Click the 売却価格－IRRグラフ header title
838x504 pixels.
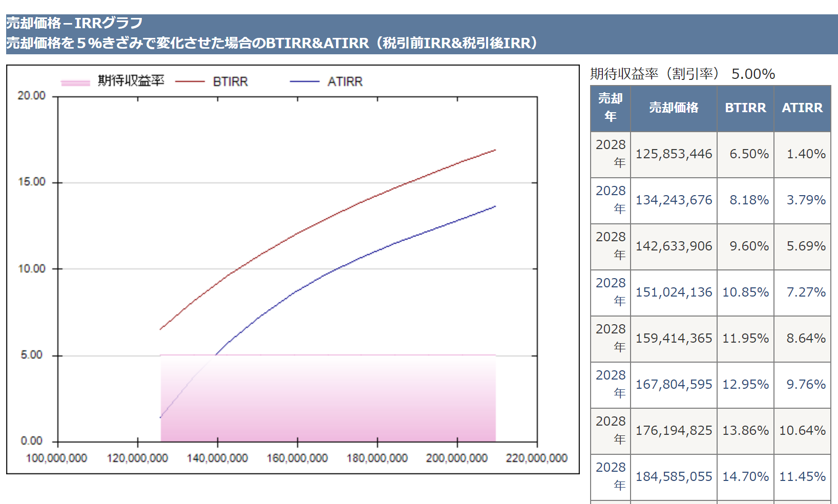(x=74, y=23)
